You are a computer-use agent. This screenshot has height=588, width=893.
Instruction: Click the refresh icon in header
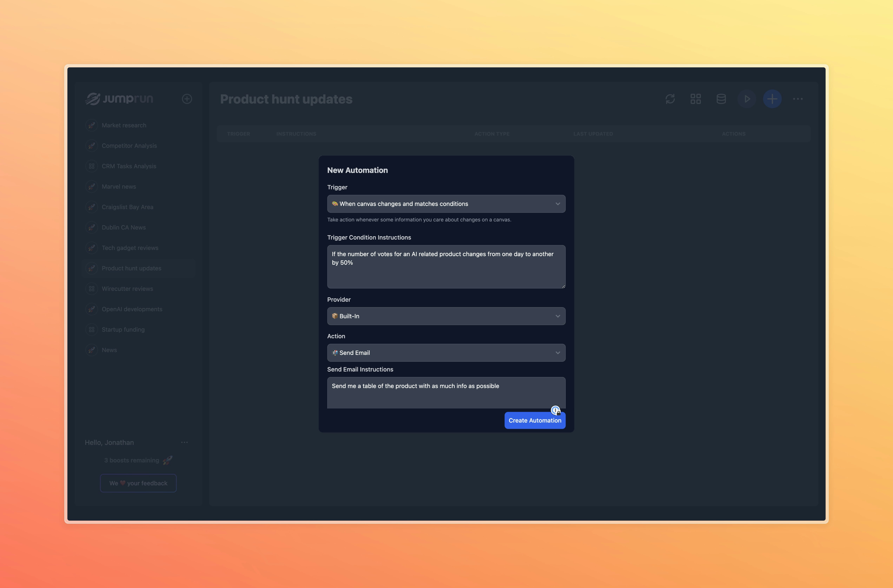click(x=670, y=99)
